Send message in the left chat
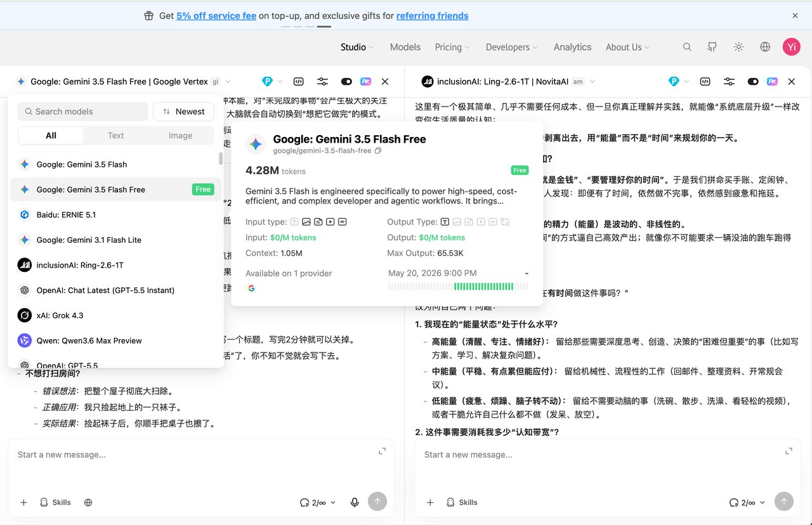This screenshot has width=812, height=525. [377, 502]
